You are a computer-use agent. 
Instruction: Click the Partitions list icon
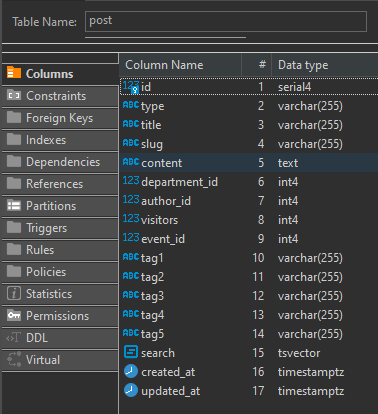point(14,205)
